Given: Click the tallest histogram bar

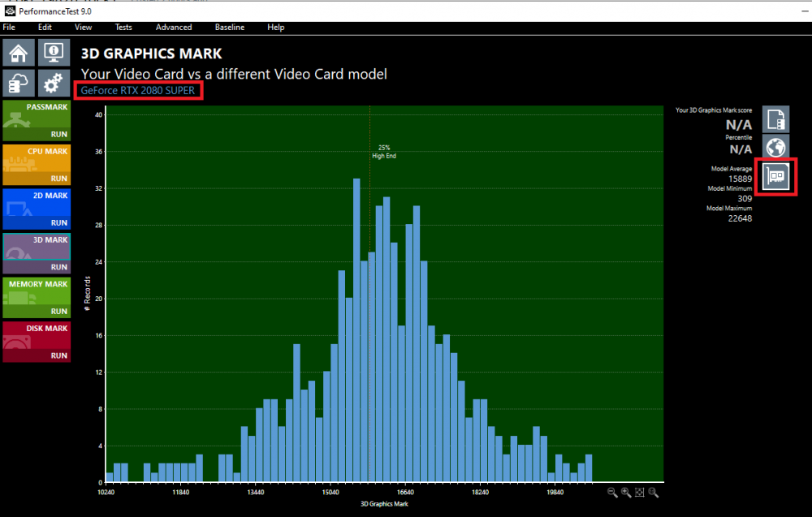Looking at the screenshot, I should click(x=356, y=330).
